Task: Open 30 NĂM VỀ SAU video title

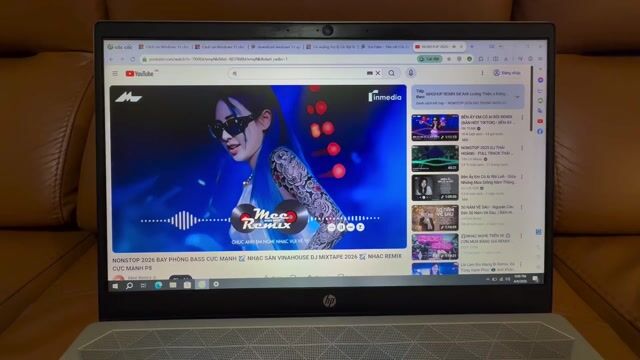Action: tap(487, 209)
